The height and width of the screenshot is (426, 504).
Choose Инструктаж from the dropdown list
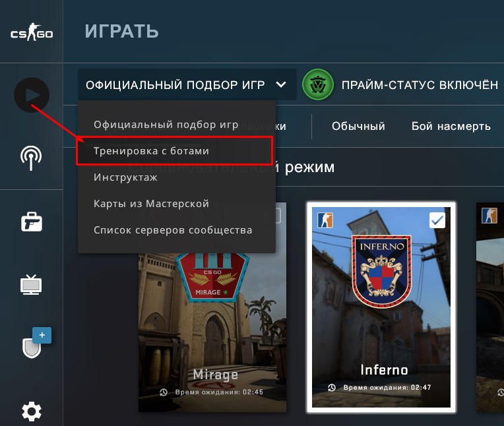(x=125, y=177)
